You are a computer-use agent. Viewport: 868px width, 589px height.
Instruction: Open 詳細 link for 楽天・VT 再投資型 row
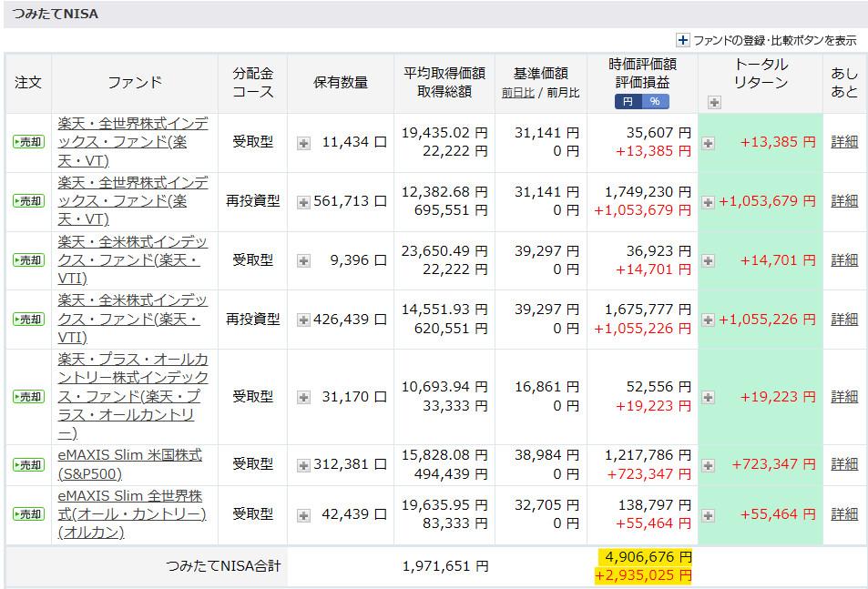point(843,201)
